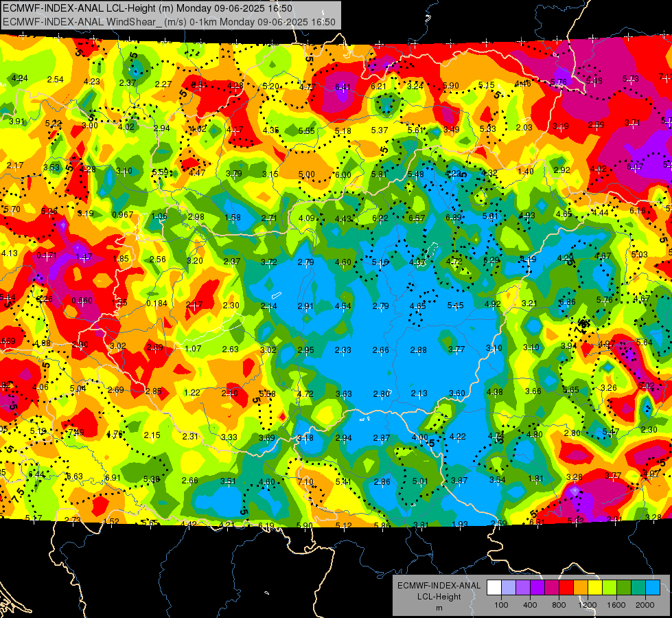Image resolution: width=672 pixels, height=618 pixels.
Task: Click the wind shear value 6.00
Action: pos(343,174)
